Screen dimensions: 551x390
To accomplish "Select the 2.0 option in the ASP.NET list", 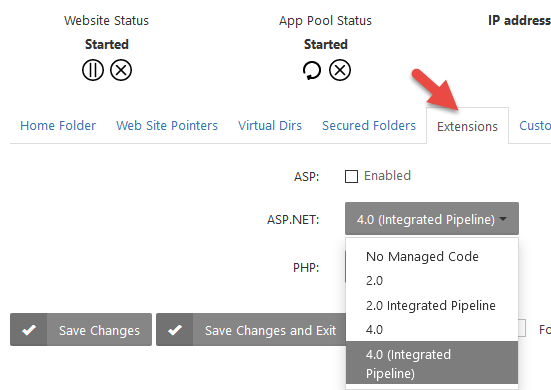I will (x=432, y=281).
